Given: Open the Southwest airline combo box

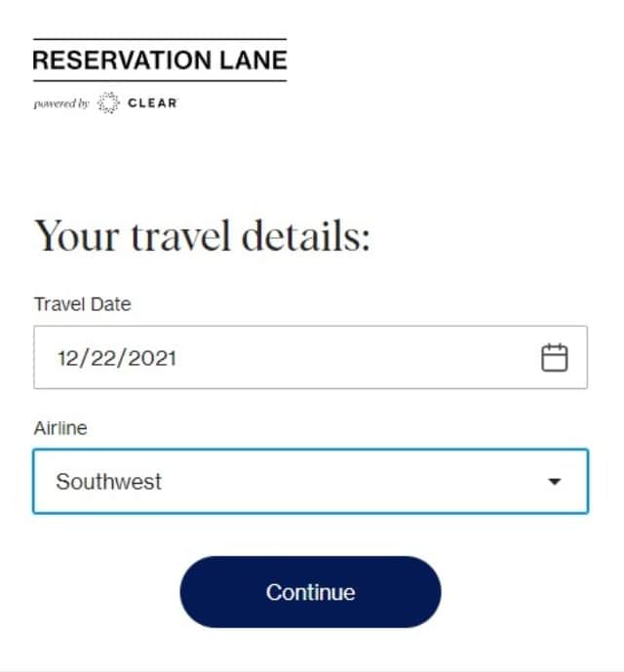Looking at the screenshot, I should click(x=311, y=481).
